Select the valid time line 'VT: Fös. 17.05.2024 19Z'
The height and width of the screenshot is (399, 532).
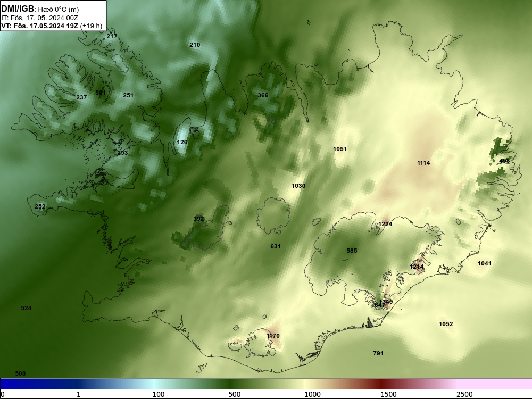click(40, 26)
